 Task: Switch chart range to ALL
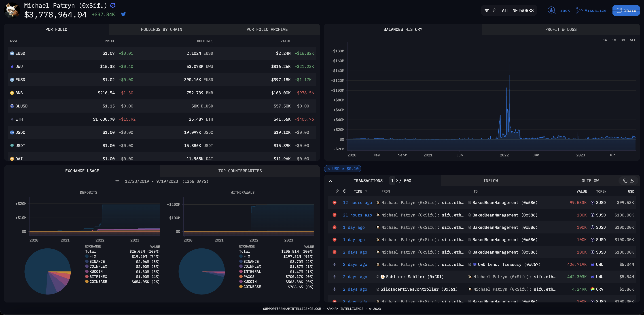[x=633, y=40]
